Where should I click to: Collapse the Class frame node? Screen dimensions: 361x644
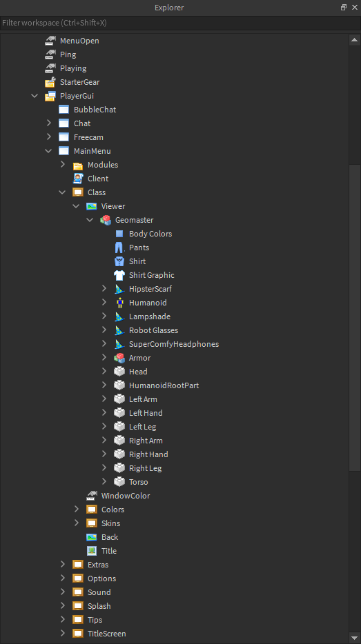(x=63, y=192)
